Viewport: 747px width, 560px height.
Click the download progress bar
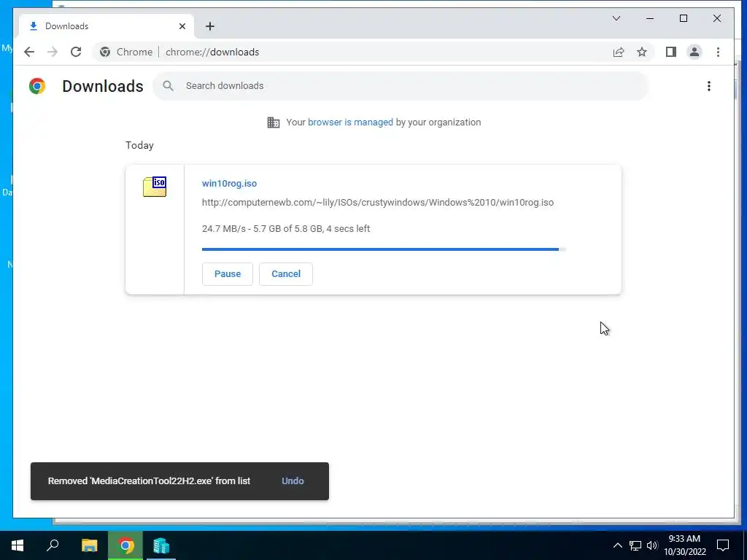pyautogui.click(x=384, y=249)
